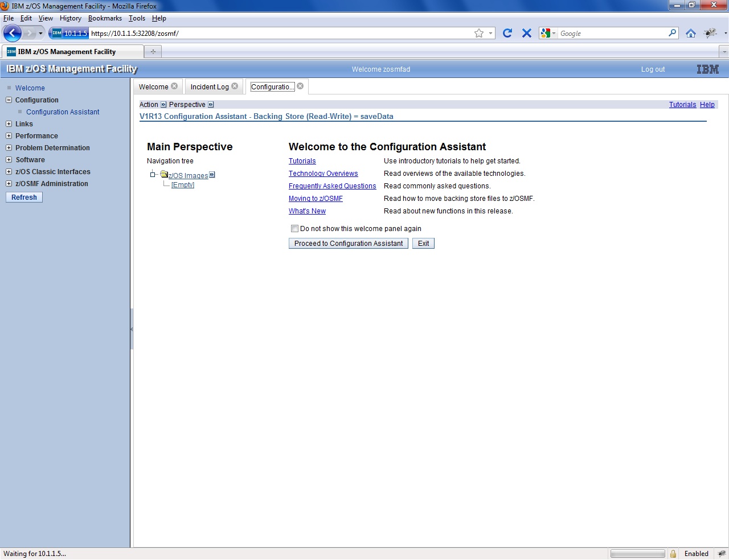Click the IBM logo in header
729x560 pixels.
coord(708,69)
